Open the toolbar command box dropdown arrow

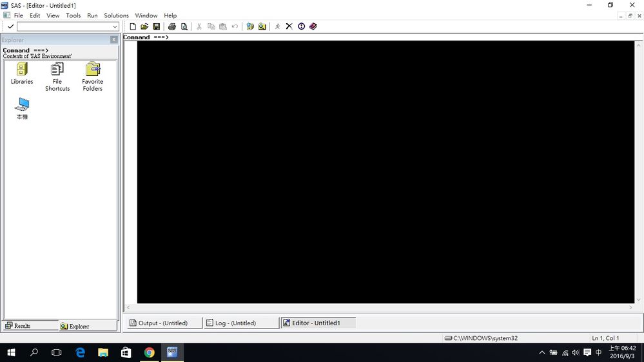click(x=115, y=26)
